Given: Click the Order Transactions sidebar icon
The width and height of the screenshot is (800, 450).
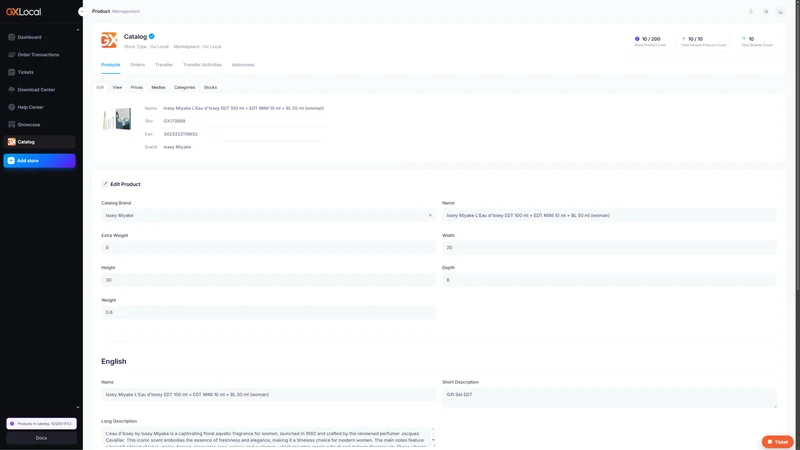Looking at the screenshot, I should (x=11, y=55).
